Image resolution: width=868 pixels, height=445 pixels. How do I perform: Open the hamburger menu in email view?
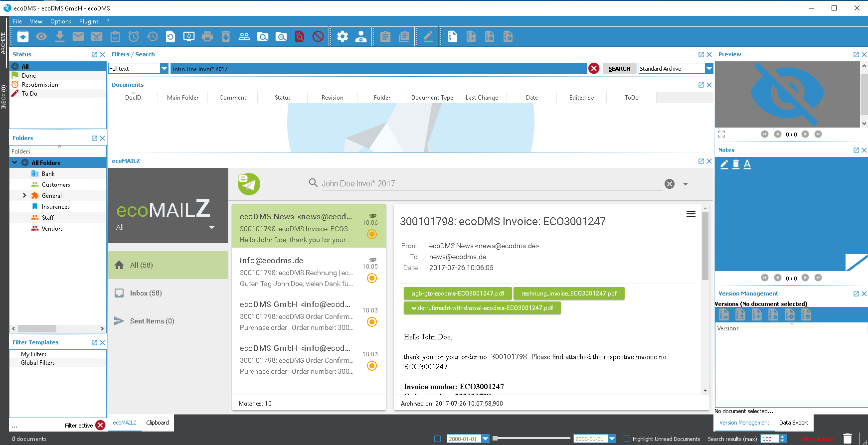tap(691, 214)
